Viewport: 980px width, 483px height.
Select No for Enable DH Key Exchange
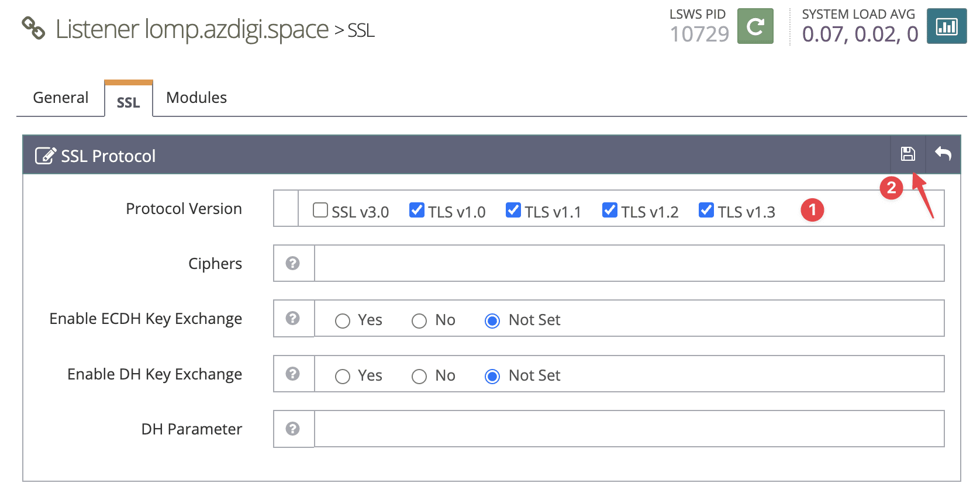coord(419,376)
